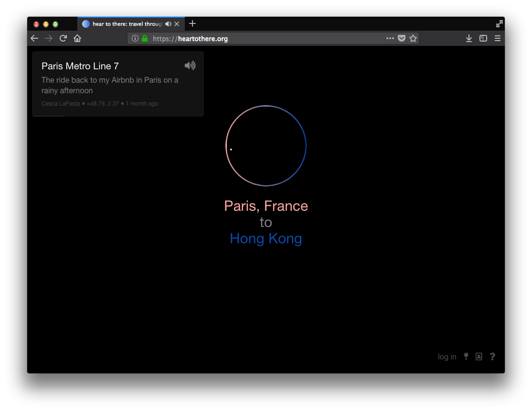Open the page actions ellipsis menu
Viewport: 532px width, 411px height.
click(x=390, y=38)
